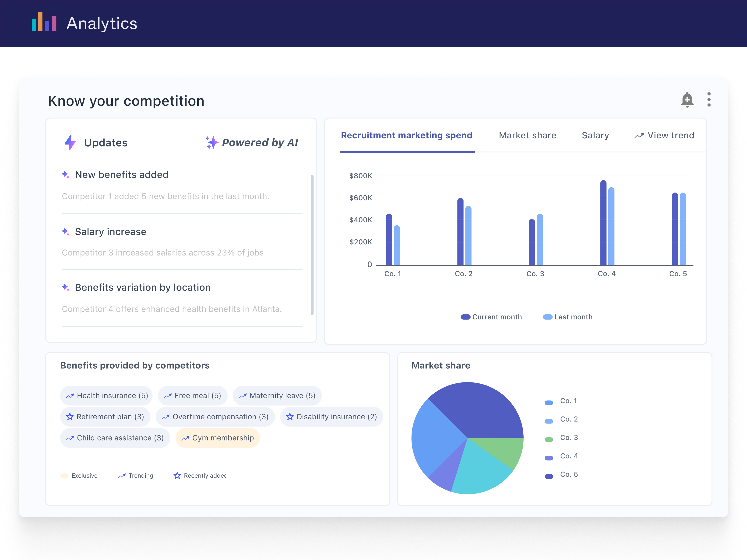Screen dimensions: 747x560
Task: Click the View trend arrow icon
Action: [639, 136]
